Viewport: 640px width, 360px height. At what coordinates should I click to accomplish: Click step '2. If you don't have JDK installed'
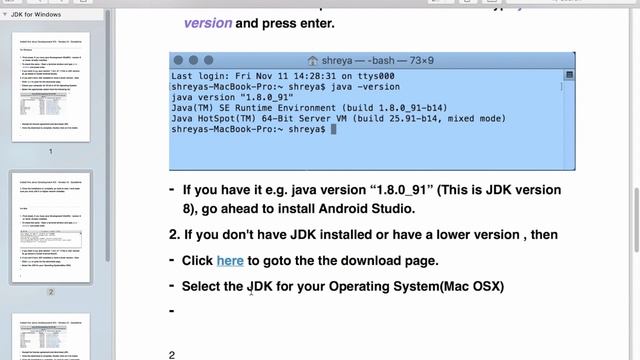coord(363,235)
